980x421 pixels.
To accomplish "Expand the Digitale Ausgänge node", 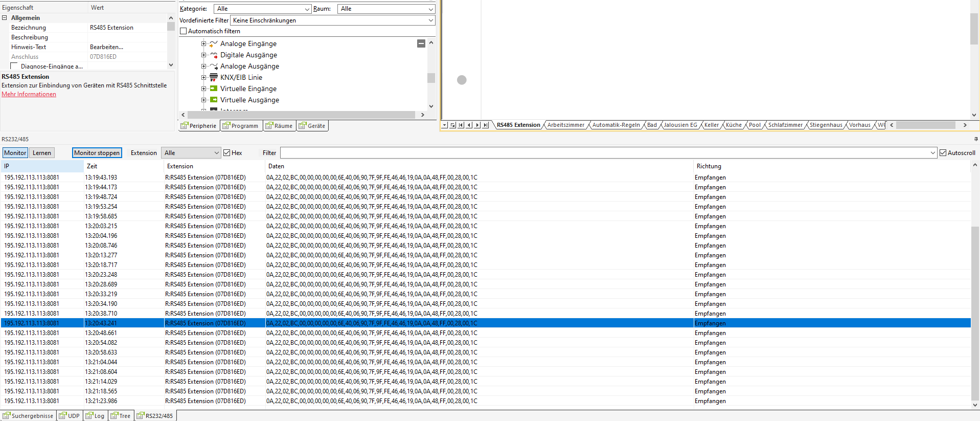I will pos(203,55).
